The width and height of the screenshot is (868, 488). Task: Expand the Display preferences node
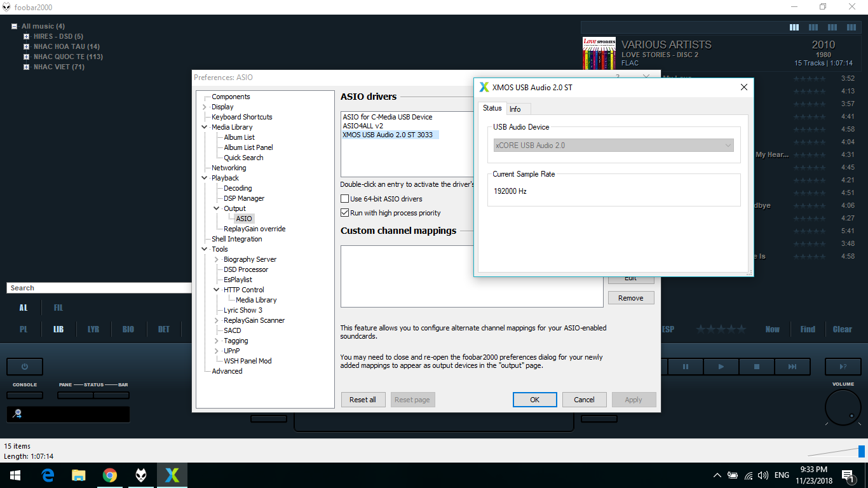coord(204,107)
